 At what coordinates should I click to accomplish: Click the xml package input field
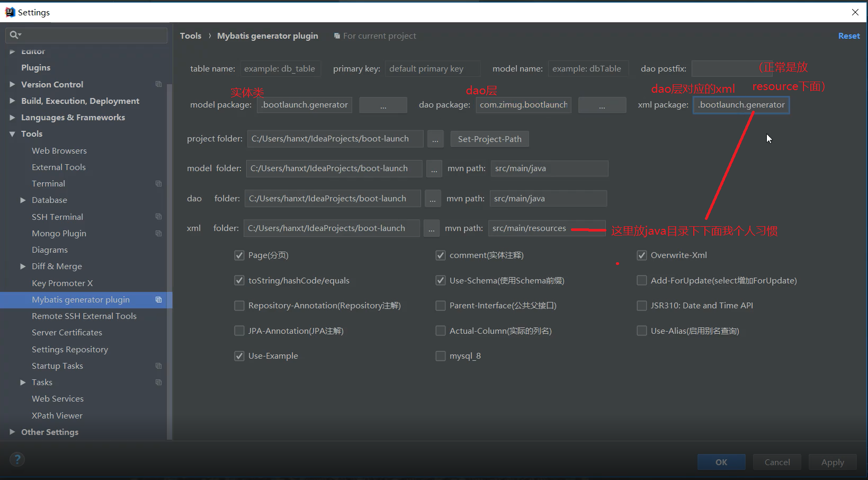click(x=741, y=105)
